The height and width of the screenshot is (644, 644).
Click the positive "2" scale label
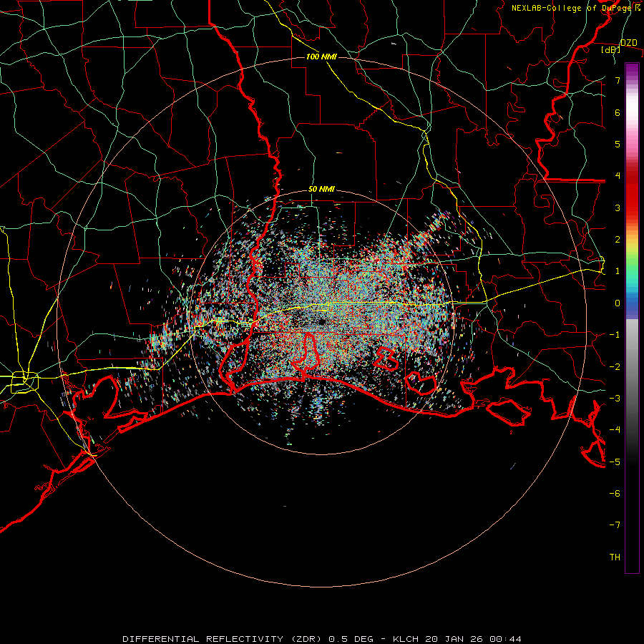(618, 240)
